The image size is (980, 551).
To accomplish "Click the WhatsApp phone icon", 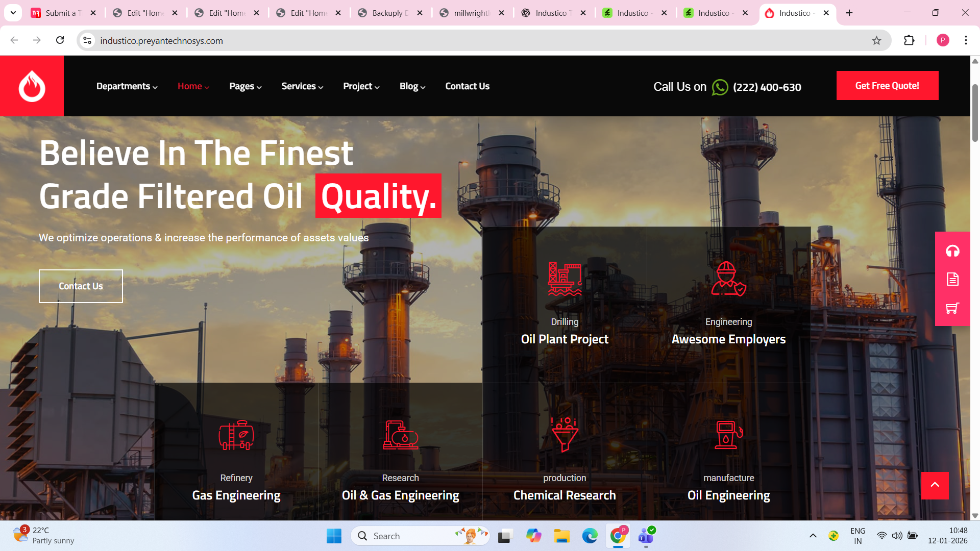I will 720,87.
